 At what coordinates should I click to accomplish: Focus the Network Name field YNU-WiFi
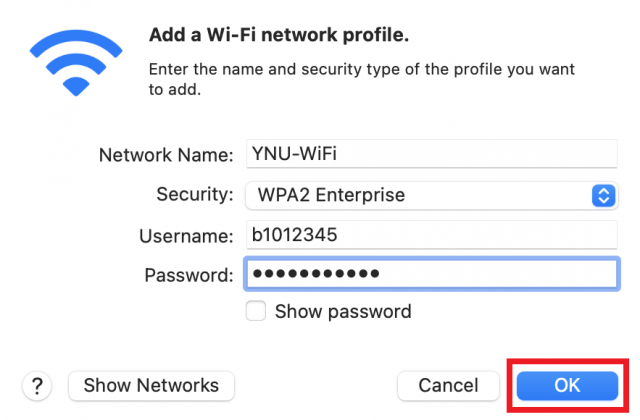coord(432,154)
